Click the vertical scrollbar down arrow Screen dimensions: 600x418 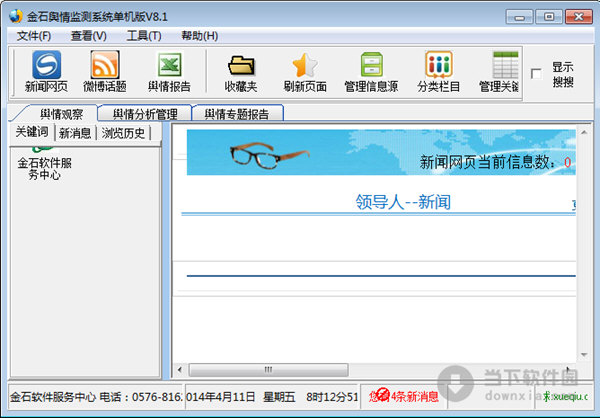click(584, 355)
